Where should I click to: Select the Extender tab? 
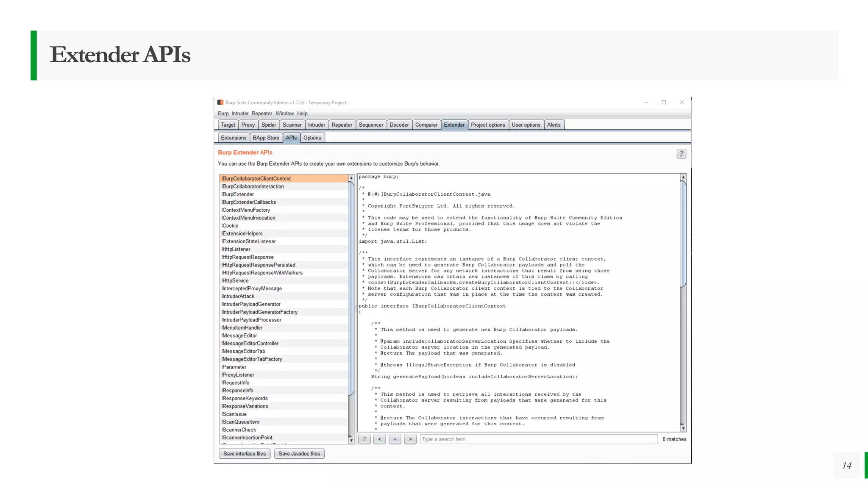click(454, 125)
